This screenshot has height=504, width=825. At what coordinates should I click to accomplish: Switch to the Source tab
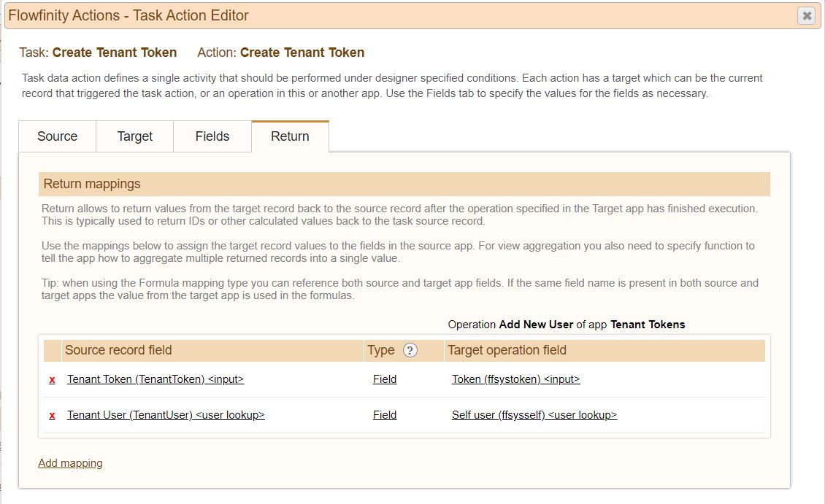[58, 136]
